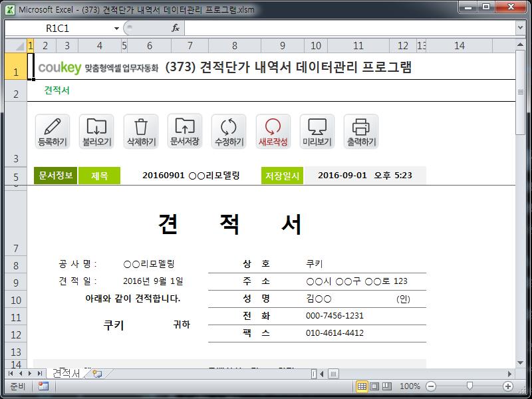Click inside the formula bar input
The width and height of the screenshot is (532, 399).
point(350,28)
